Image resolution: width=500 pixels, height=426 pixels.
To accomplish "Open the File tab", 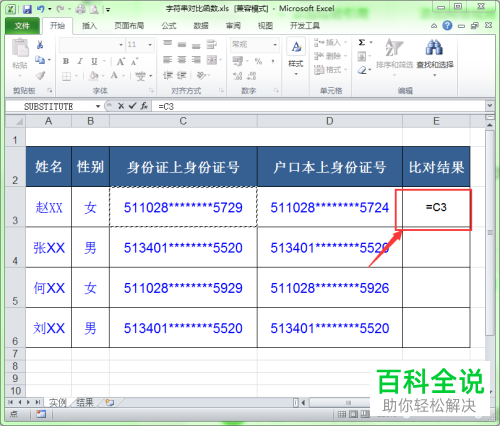I will click(22, 26).
